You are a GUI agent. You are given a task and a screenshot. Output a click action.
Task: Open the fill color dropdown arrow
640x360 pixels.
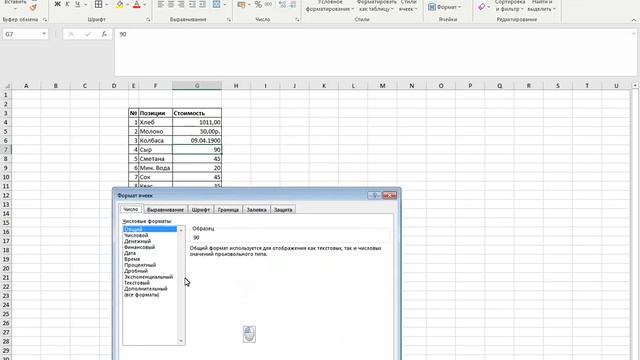(x=127, y=4)
